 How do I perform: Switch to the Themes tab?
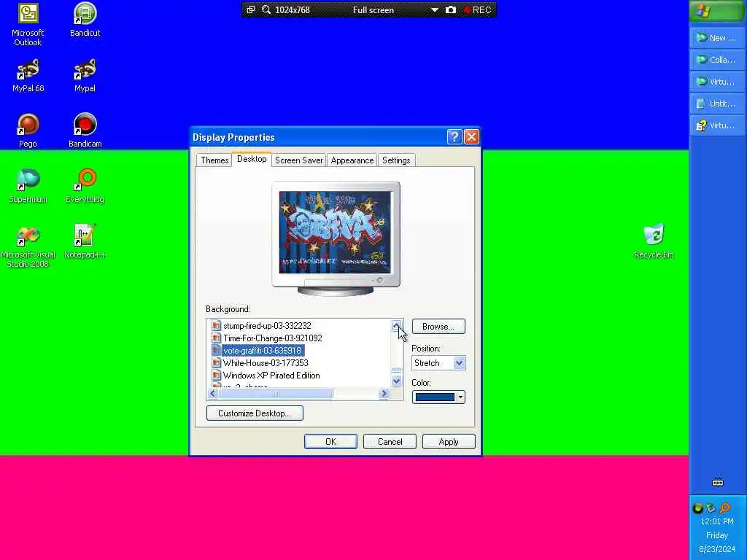(x=214, y=160)
